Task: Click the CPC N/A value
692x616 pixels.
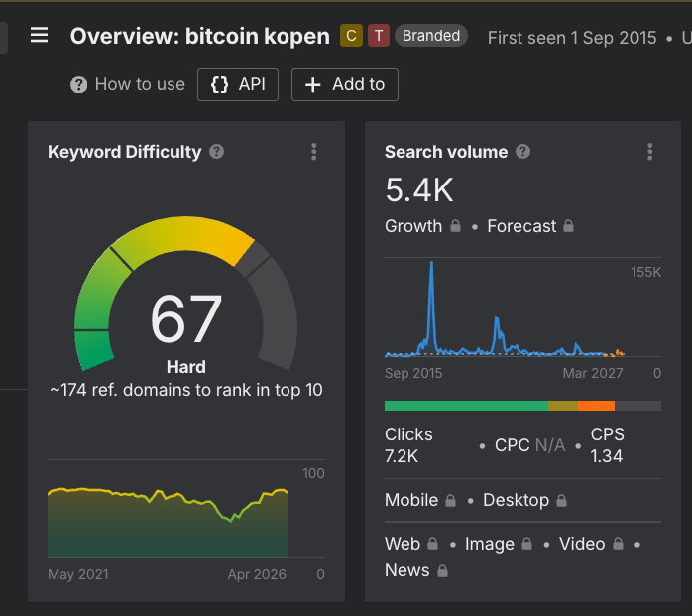Action: click(530, 445)
